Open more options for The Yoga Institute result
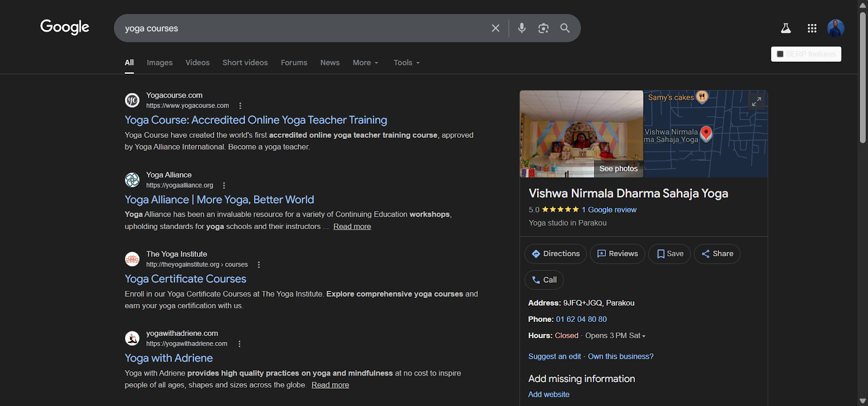 [259, 264]
